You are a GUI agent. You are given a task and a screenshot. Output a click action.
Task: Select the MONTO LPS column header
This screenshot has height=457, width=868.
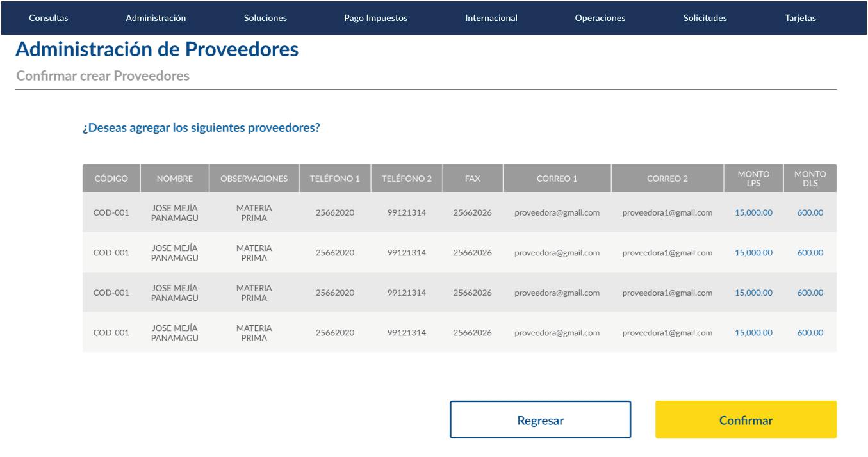pos(753,179)
